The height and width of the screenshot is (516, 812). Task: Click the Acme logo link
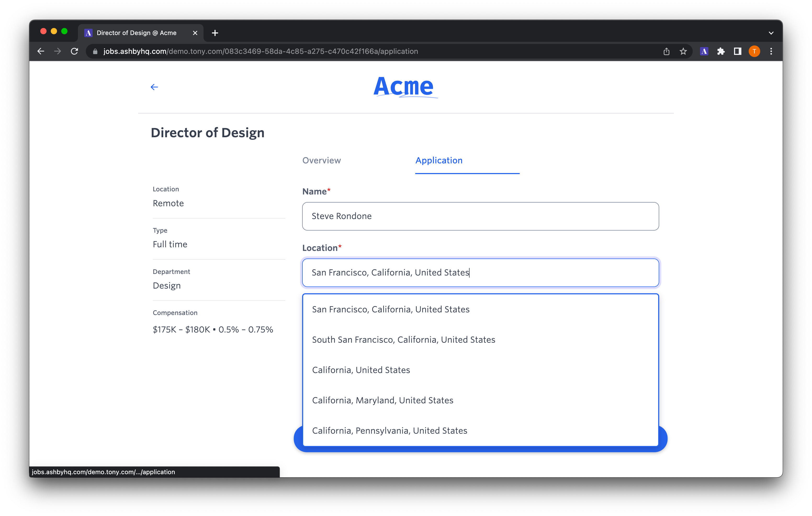click(x=404, y=87)
